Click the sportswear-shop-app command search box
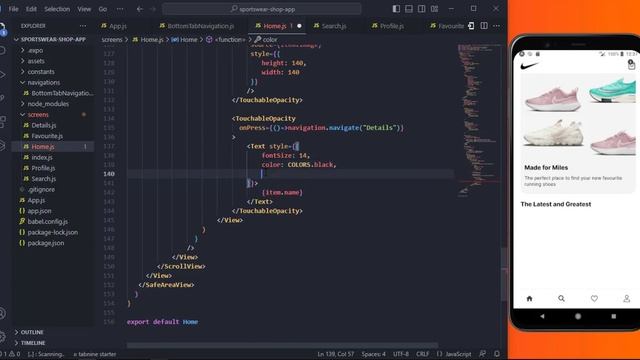The width and height of the screenshot is (640, 360). (x=262, y=9)
